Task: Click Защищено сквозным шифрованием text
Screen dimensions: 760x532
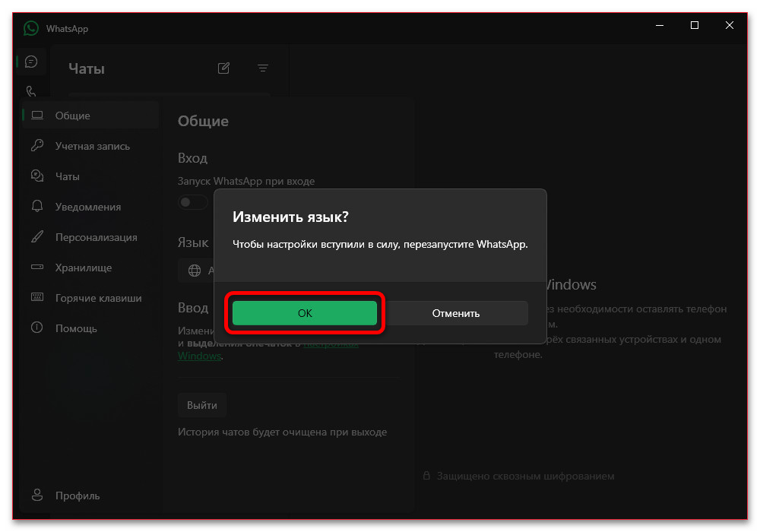Action: point(525,476)
